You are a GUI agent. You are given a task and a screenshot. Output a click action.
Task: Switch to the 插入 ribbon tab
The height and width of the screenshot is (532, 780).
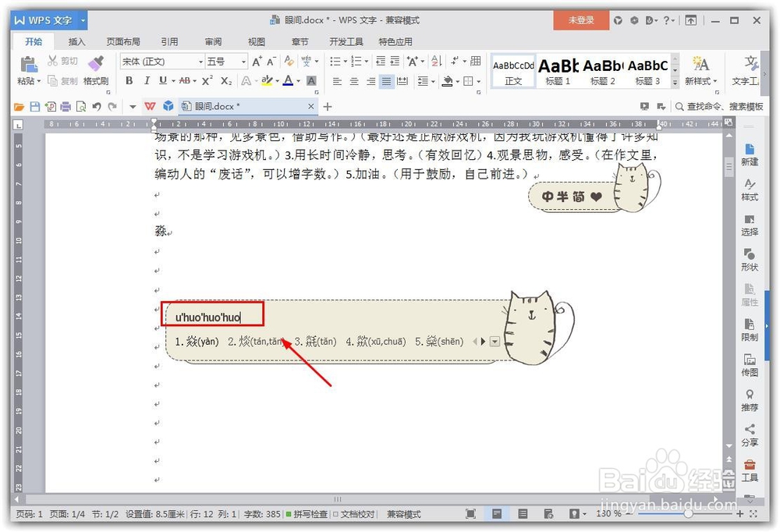[x=76, y=41]
